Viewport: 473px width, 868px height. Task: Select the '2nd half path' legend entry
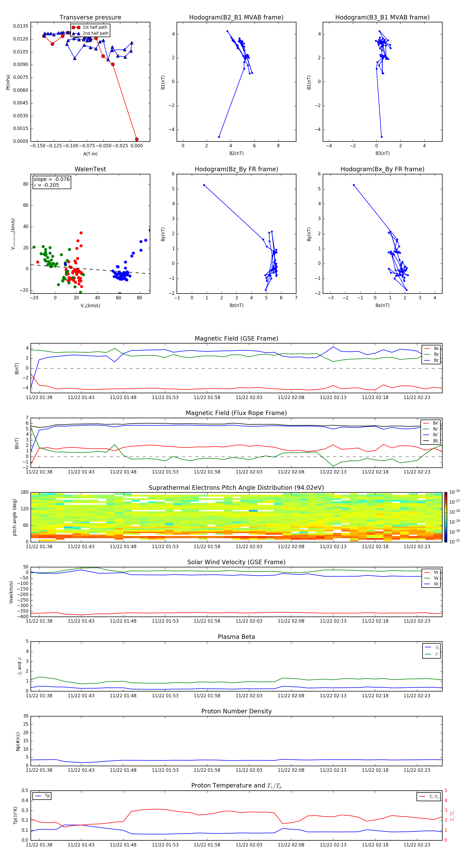(90, 33)
